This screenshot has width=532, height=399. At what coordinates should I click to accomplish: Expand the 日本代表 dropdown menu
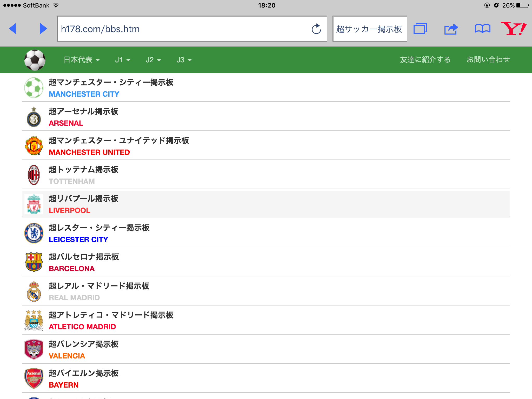click(82, 60)
